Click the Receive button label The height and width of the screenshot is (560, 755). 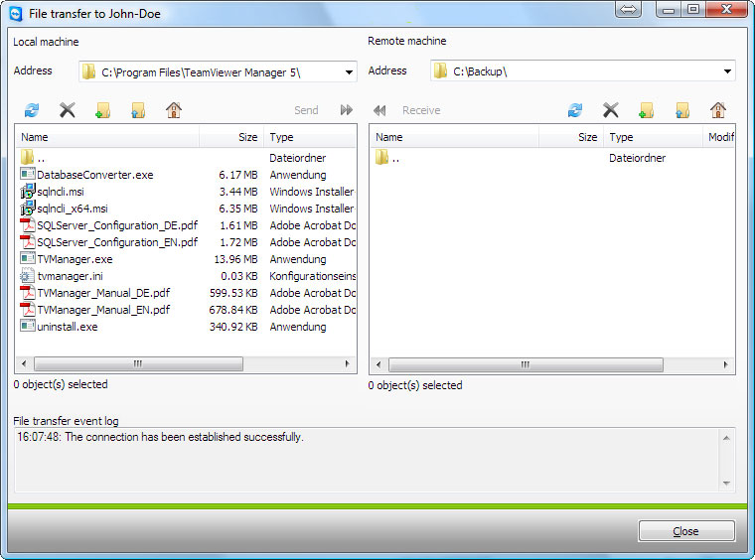coord(421,110)
